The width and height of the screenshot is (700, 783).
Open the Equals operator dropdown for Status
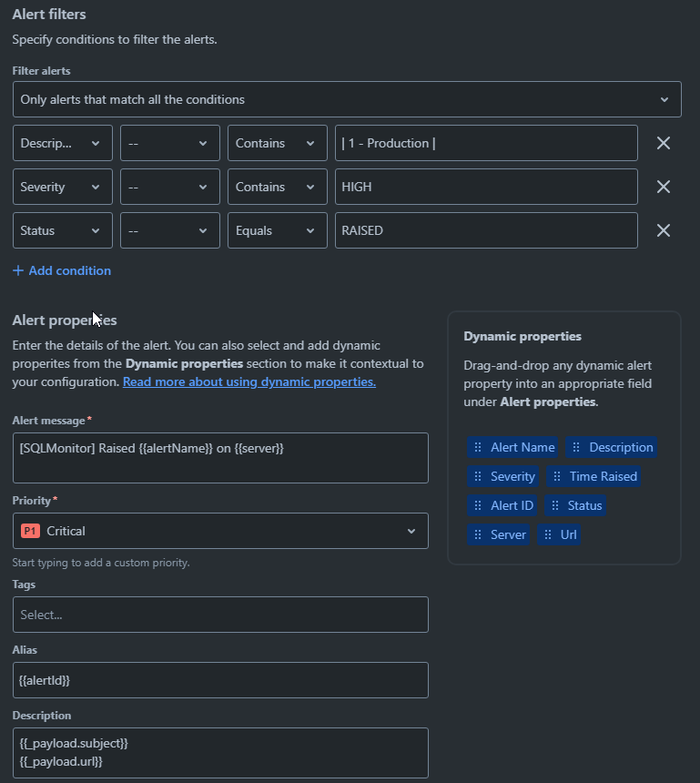click(x=278, y=230)
